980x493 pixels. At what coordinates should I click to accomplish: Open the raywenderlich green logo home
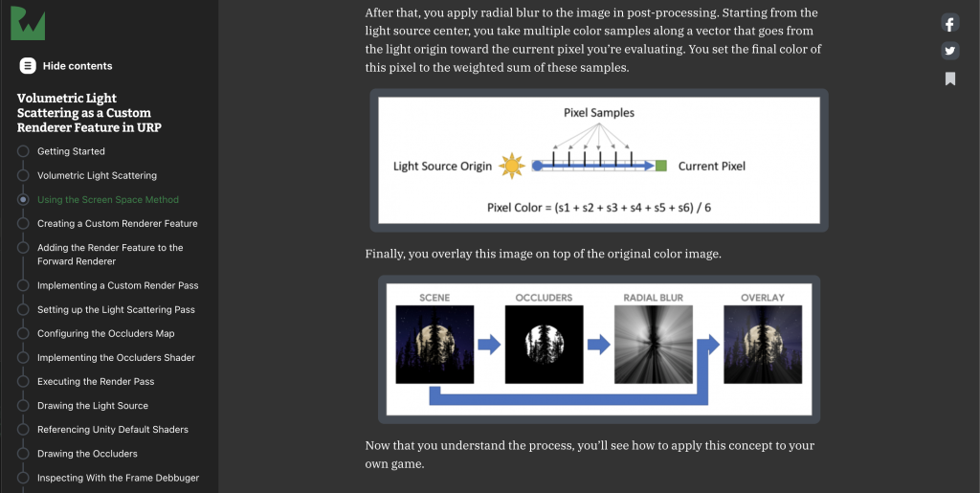[x=28, y=23]
